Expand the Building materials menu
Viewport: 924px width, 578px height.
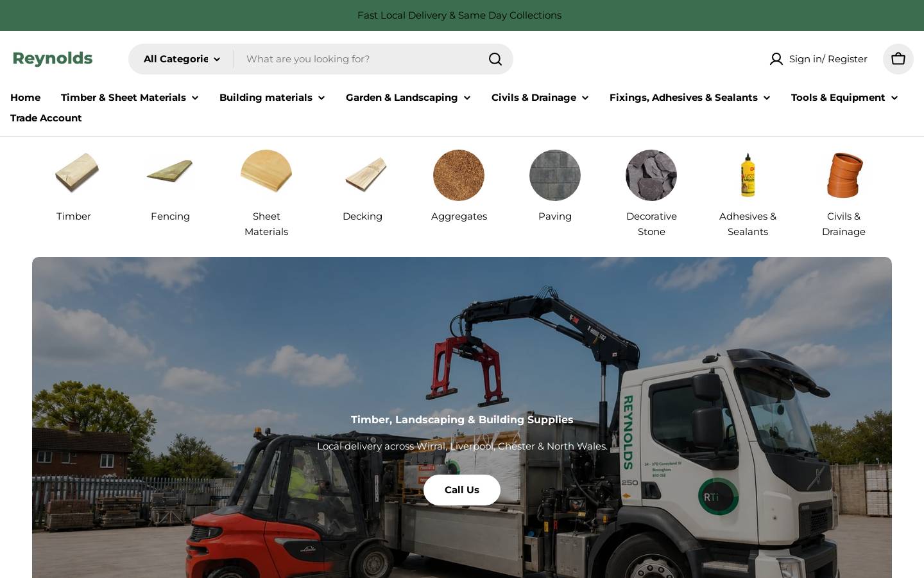272,98
